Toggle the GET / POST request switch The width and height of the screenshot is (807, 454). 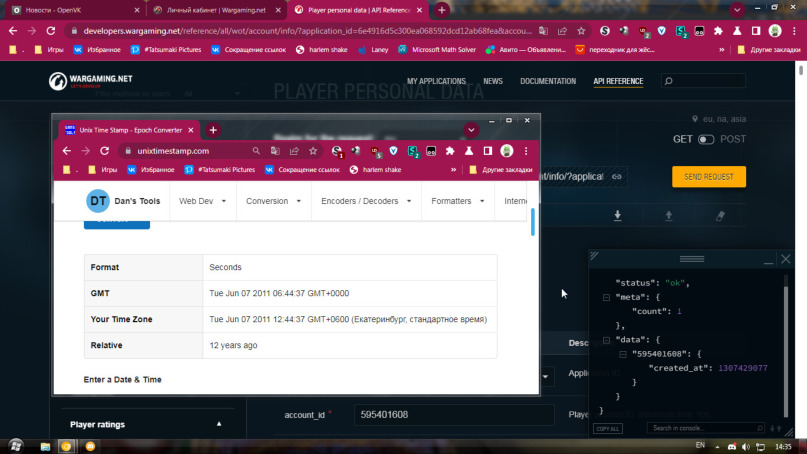(x=706, y=139)
